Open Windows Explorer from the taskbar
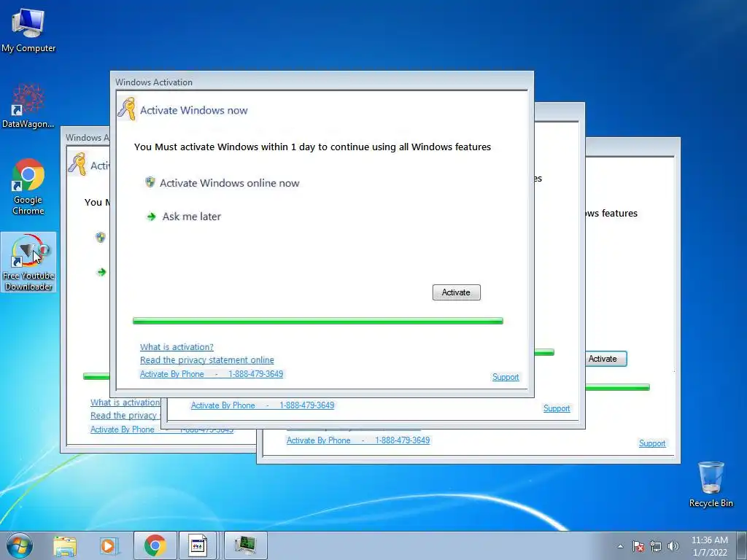This screenshot has height=560, width=747. pos(65,545)
